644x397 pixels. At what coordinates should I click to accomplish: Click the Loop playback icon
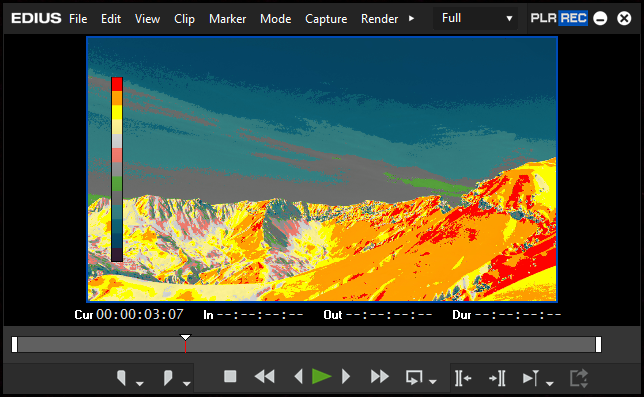point(414,377)
